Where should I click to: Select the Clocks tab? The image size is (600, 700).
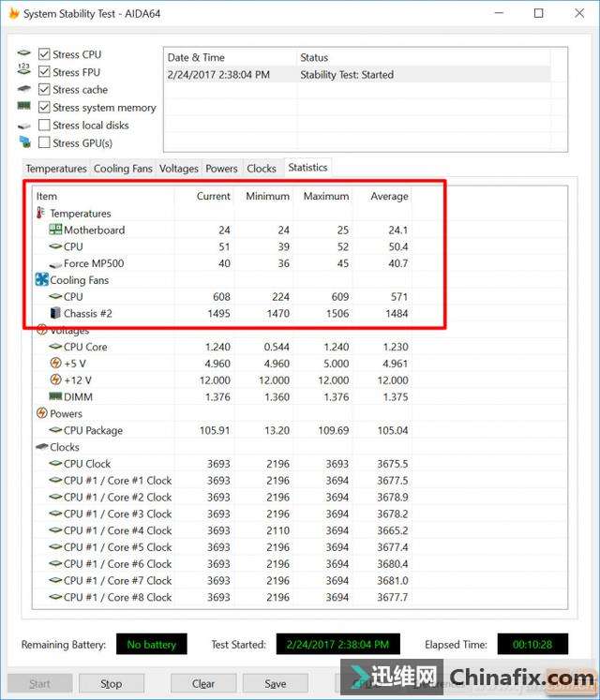[x=262, y=169]
